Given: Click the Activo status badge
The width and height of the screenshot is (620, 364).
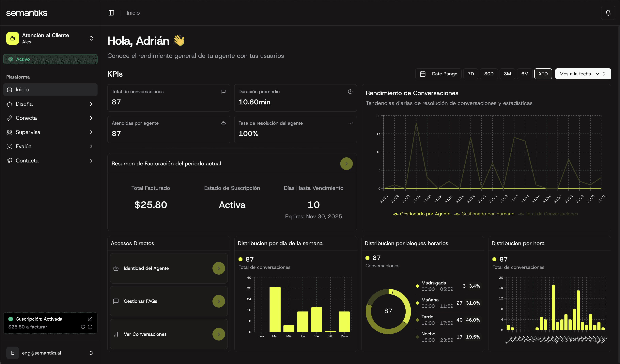Looking at the screenshot, I should point(50,59).
